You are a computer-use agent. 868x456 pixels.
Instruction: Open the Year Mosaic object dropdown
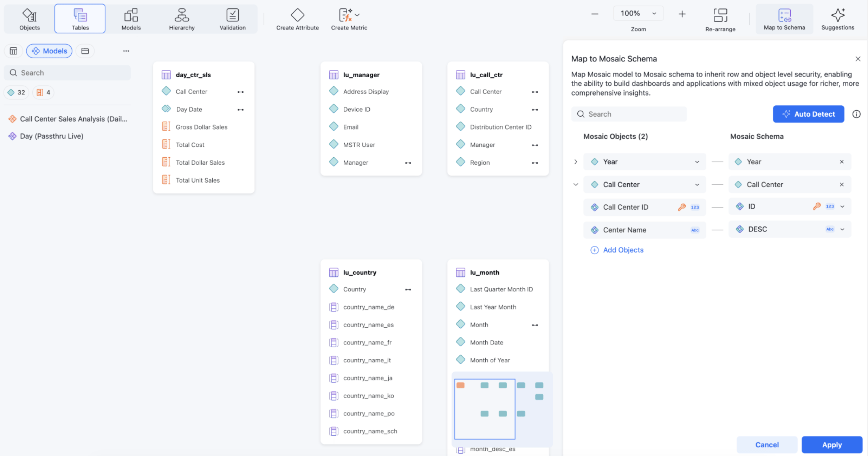697,162
